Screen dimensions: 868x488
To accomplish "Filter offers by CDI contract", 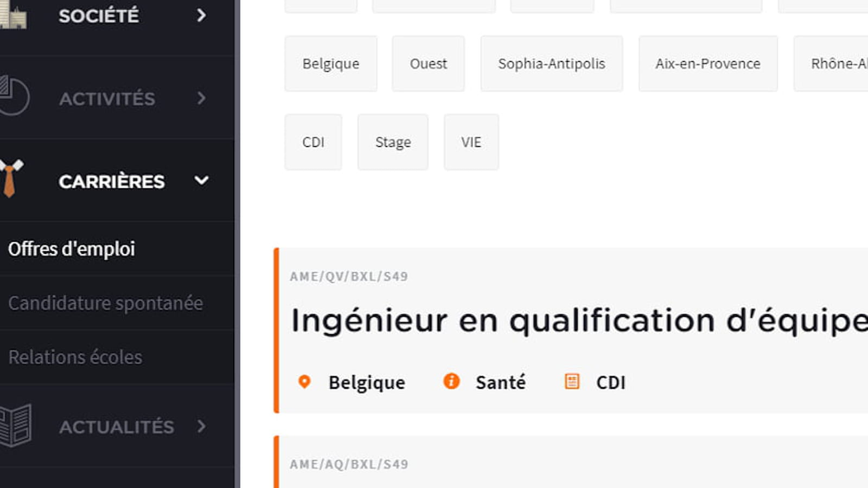I will [x=313, y=142].
